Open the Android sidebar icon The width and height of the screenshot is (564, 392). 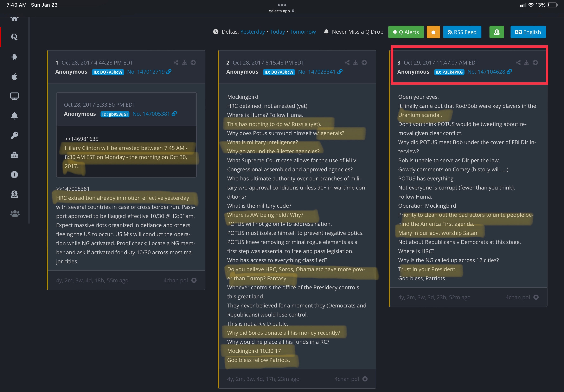tap(14, 57)
